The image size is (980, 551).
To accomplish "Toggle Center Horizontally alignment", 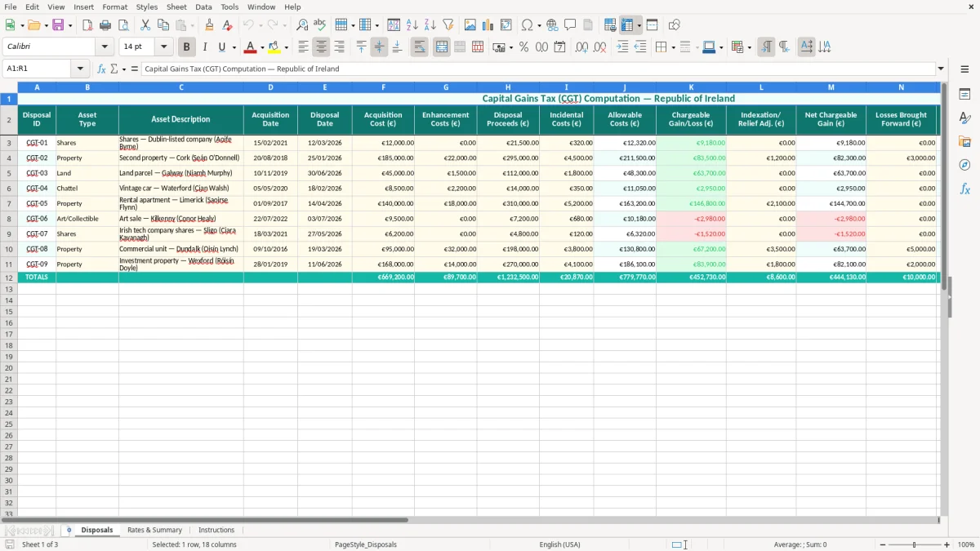I will pyautogui.click(x=321, y=47).
